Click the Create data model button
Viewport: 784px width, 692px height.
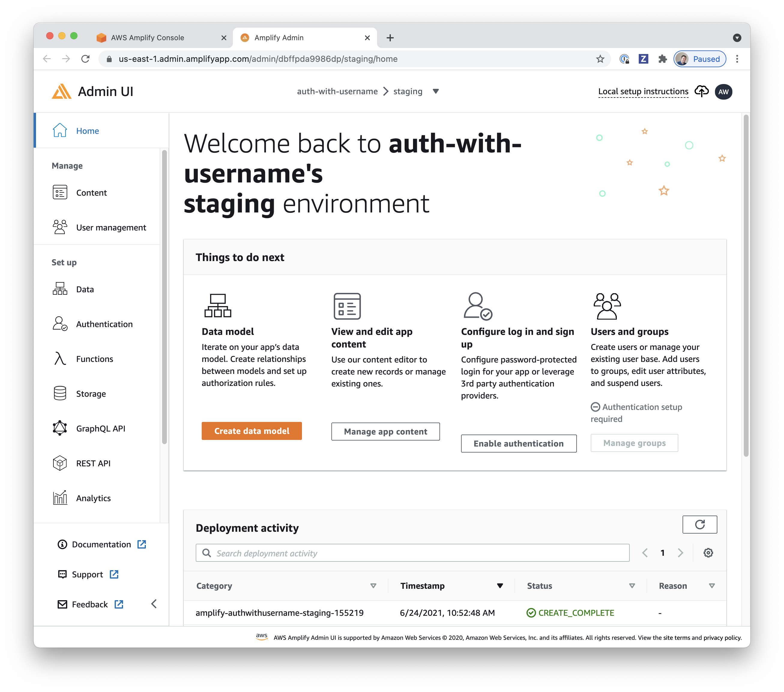tap(252, 431)
